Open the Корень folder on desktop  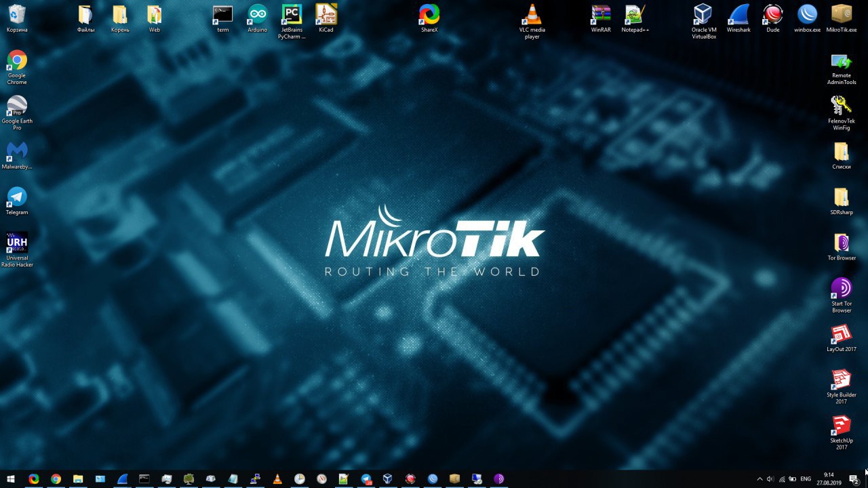point(120,18)
